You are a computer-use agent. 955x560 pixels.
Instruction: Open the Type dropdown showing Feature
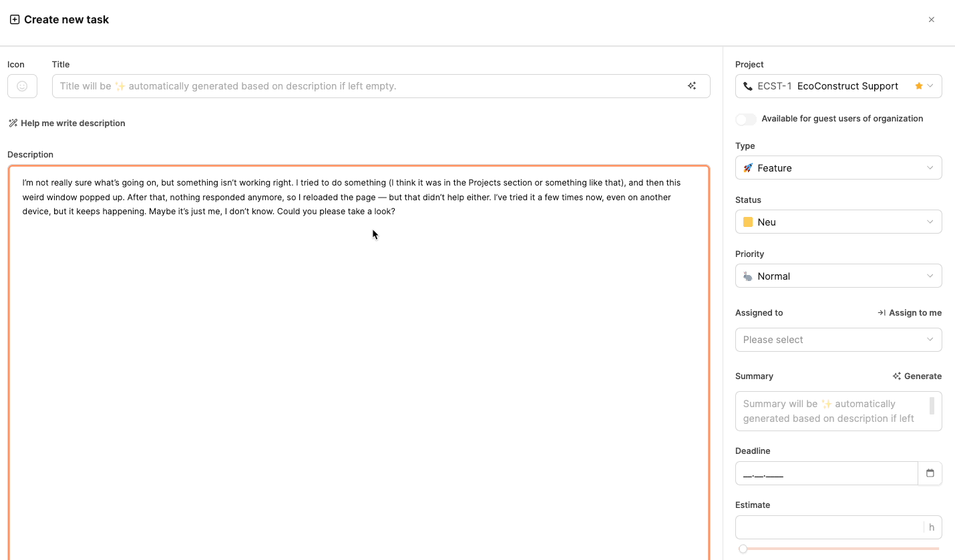click(x=838, y=168)
